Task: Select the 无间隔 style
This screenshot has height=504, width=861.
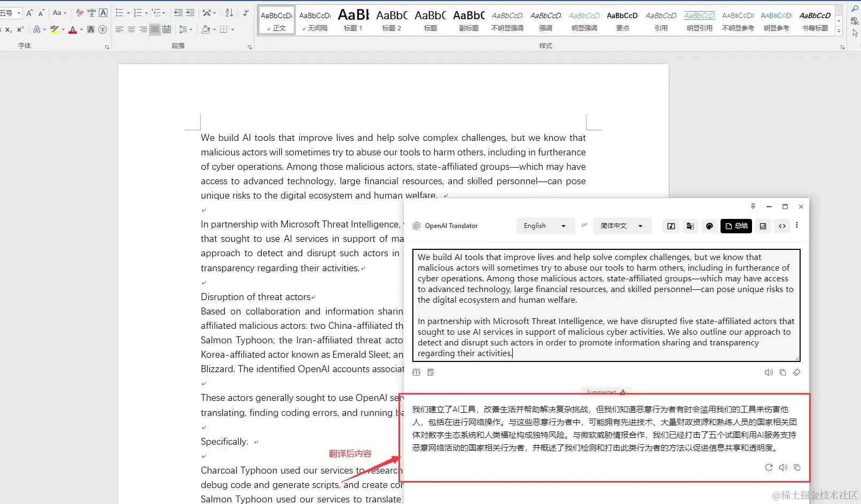Action: tap(315, 20)
